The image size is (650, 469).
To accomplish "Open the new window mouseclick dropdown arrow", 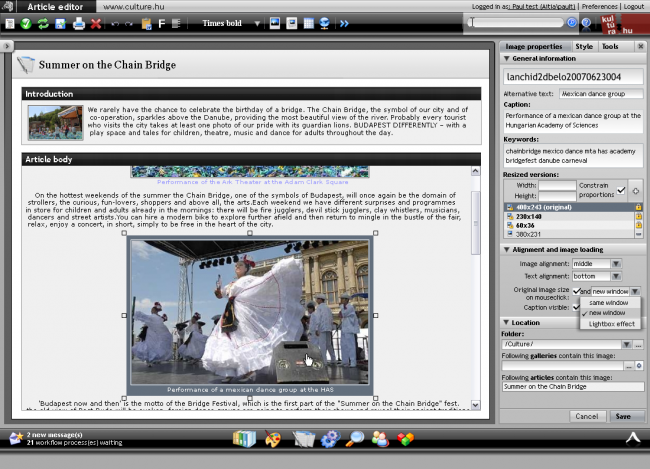I will pos(635,292).
